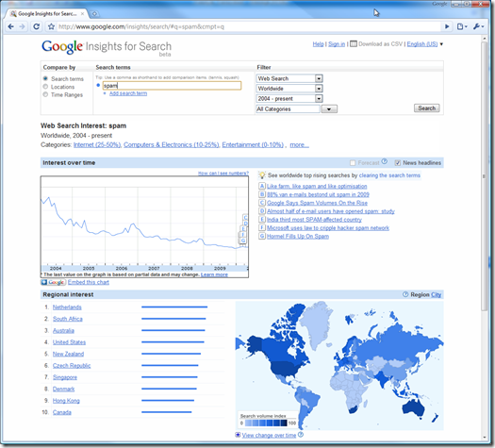The height and width of the screenshot is (448, 495).
Task: Click the Learn more link under chart
Action: point(214,274)
